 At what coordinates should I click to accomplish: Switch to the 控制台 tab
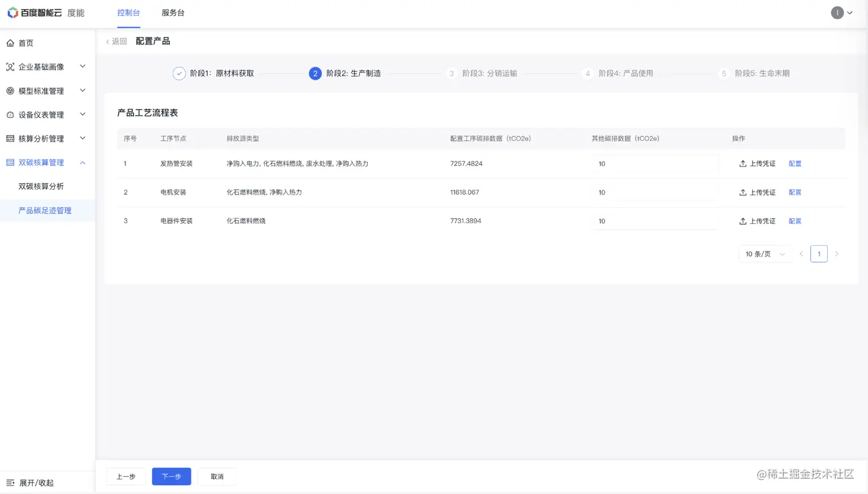pyautogui.click(x=128, y=13)
